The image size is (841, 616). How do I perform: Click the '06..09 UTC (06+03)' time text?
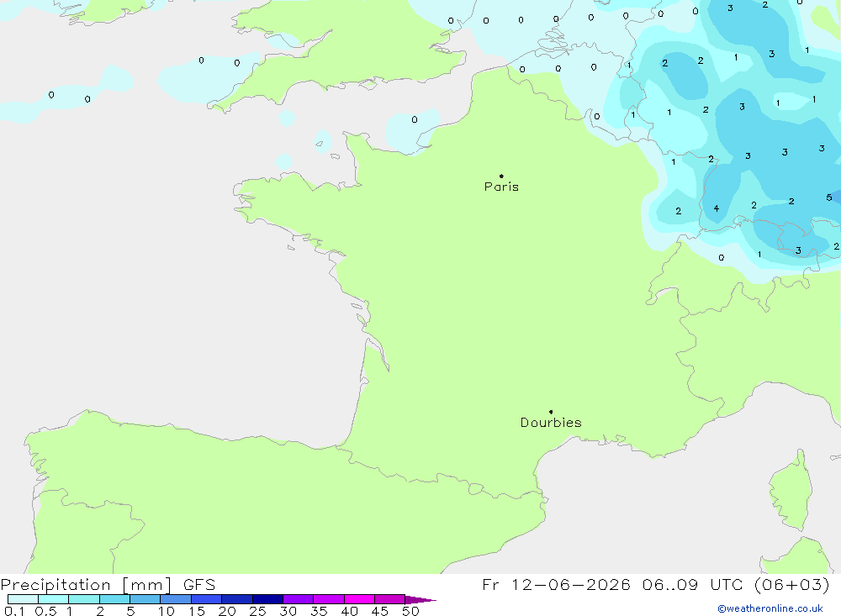click(x=736, y=584)
